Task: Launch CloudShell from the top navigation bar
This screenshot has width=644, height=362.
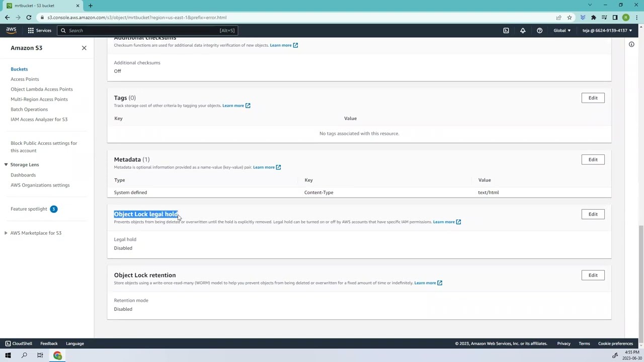Action: 506,30
